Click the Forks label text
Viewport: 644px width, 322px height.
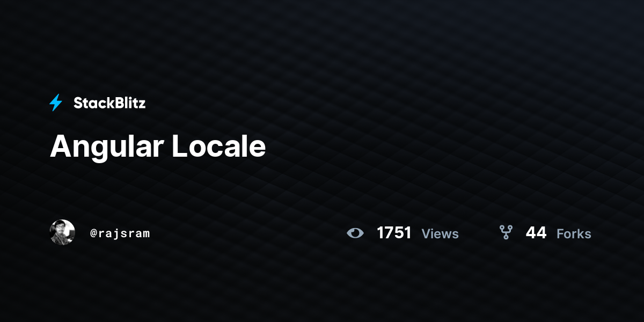click(574, 234)
